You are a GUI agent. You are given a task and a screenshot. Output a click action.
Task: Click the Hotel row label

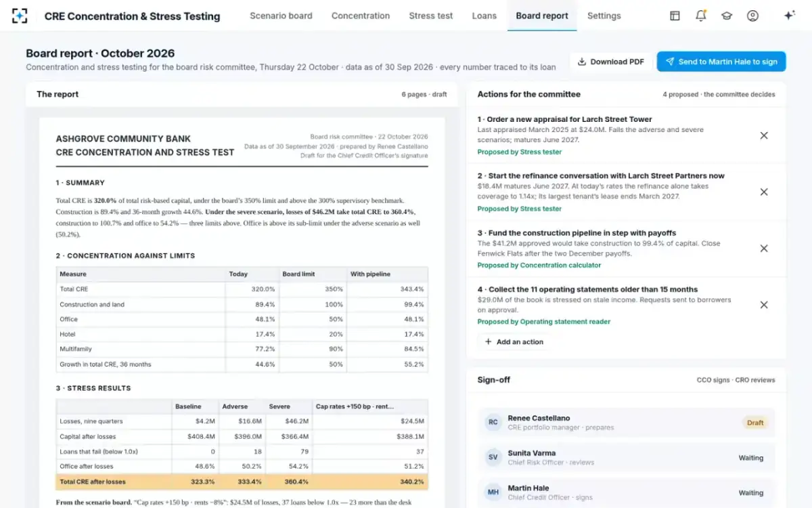[68, 335]
